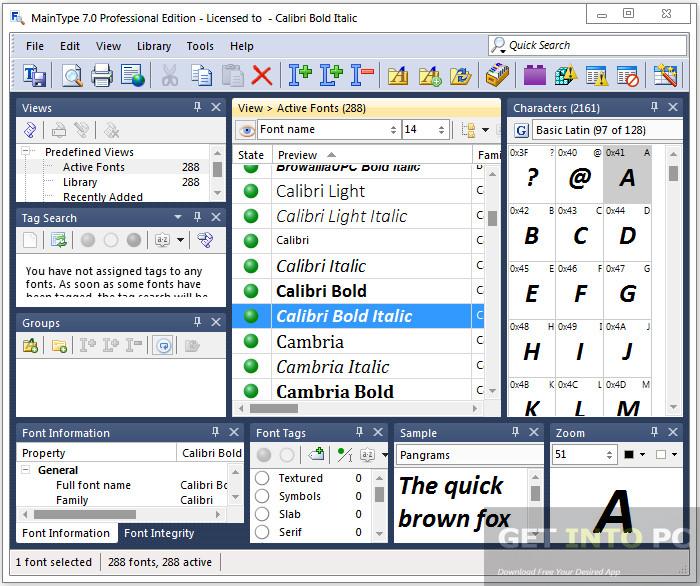Toggle green state dot of Calibri Bold
700x586 pixels.
[x=251, y=291]
